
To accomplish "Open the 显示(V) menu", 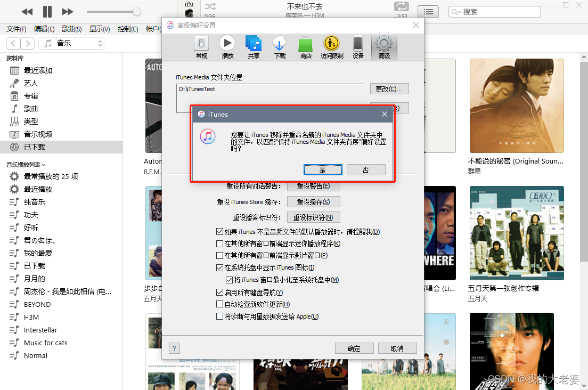I will tap(100, 29).
